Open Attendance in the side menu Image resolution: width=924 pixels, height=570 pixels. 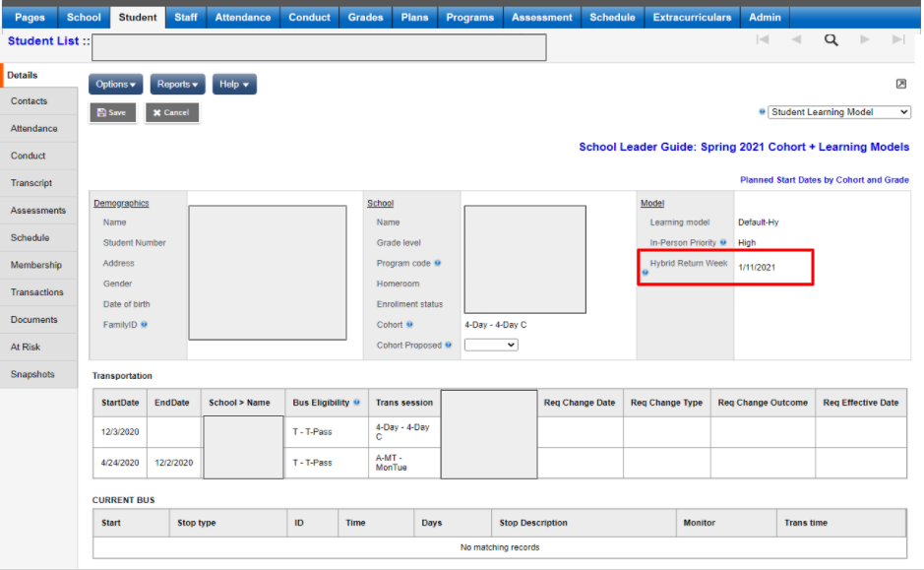[x=39, y=129]
